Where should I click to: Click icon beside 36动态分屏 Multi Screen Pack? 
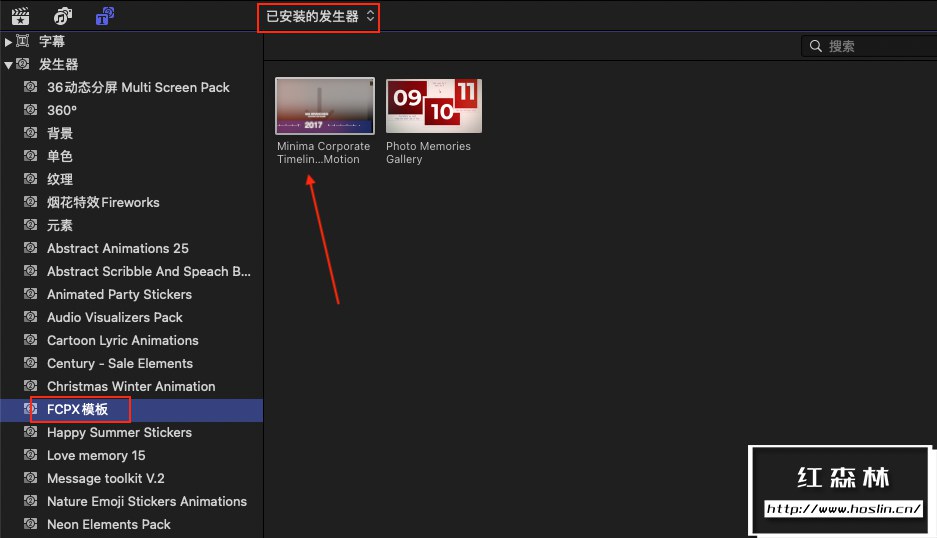click(x=30, y=87)
